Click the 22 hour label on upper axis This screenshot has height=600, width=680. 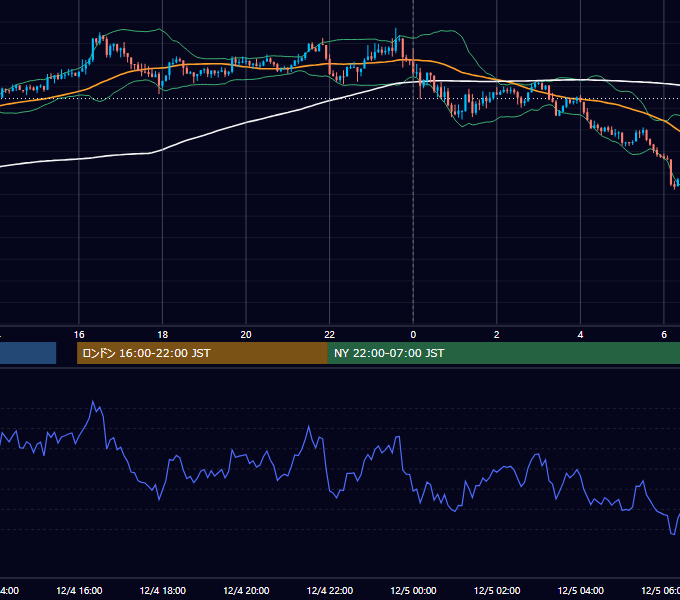pos(330,335)
